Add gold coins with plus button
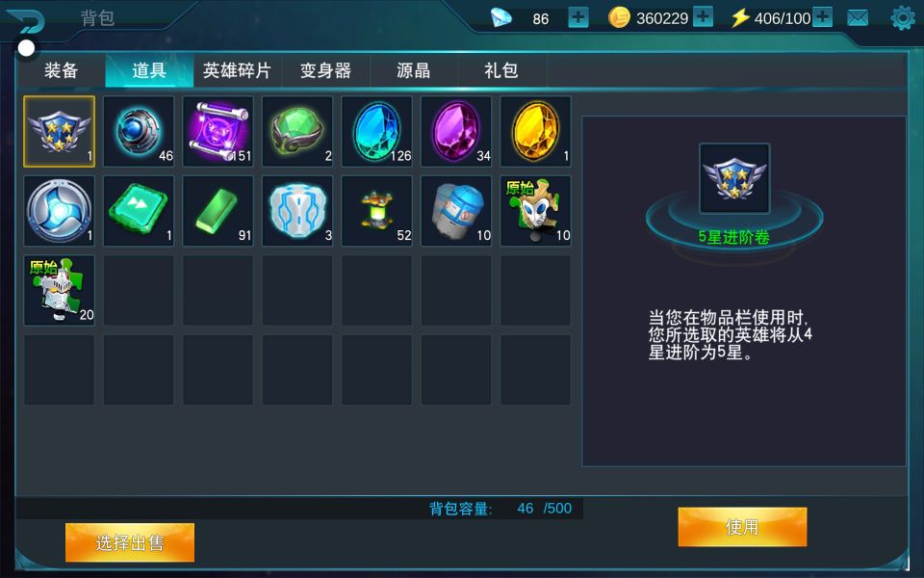 [x=703, y=16]
